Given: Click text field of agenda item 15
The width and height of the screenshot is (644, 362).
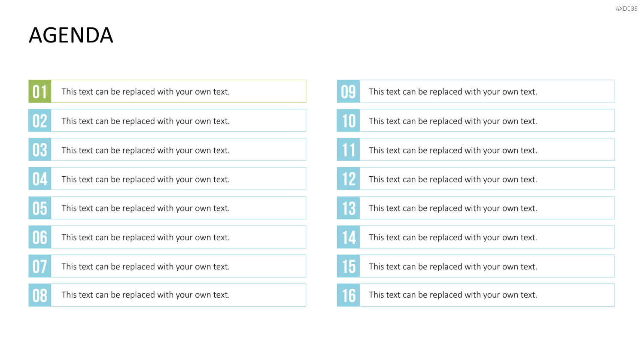Looking at the screenshot, I should (487, 266).
